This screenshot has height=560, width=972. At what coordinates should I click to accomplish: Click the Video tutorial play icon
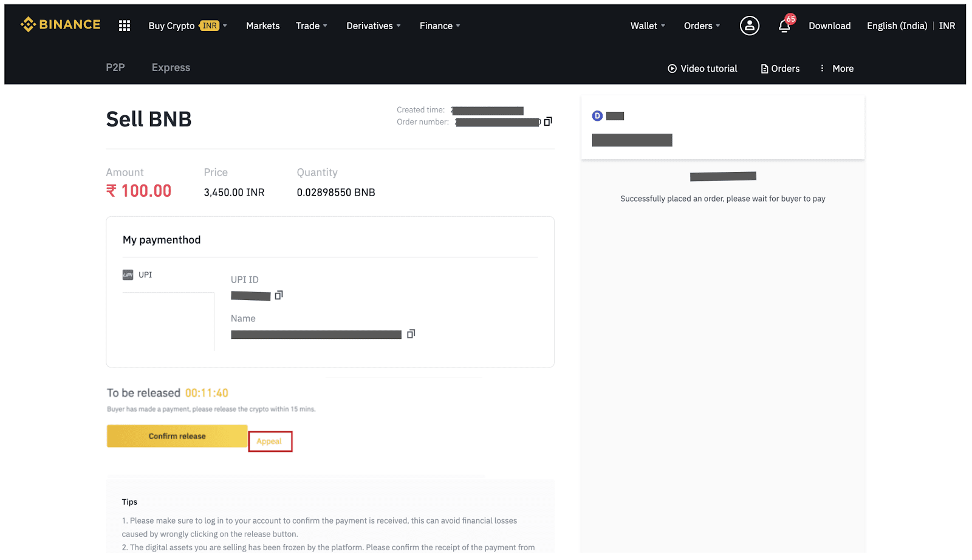point(672,69)
